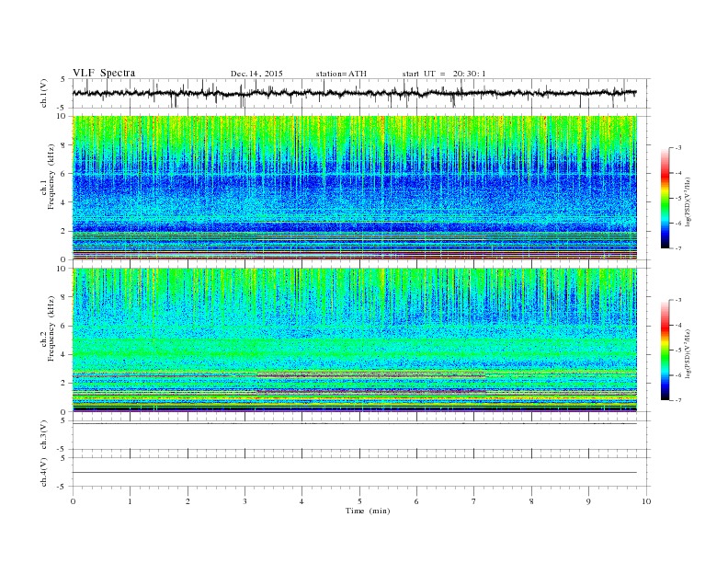Viewport: 728px width, 563px height.
Task: Click the ch.1 spectrogram color scale bar
Action: pyautogui.click(x=665, y=198)
